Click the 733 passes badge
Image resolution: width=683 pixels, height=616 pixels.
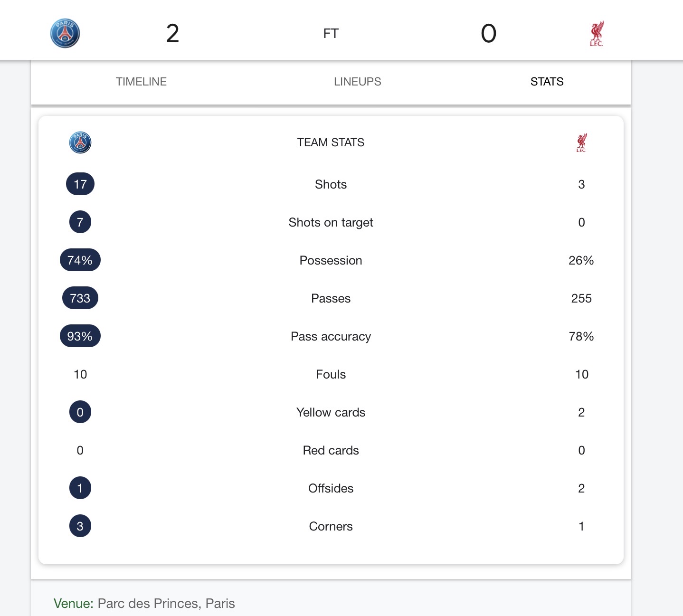click(x=80, y=298)
